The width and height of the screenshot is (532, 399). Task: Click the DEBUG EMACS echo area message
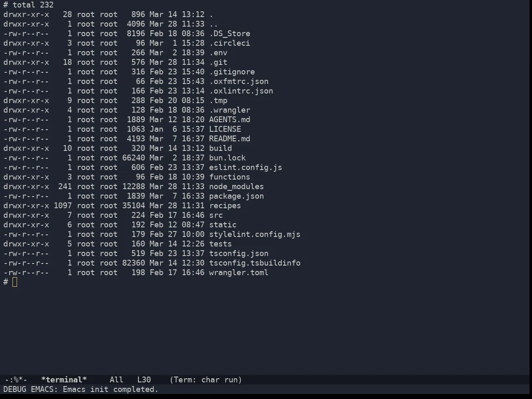coord(81,389)
